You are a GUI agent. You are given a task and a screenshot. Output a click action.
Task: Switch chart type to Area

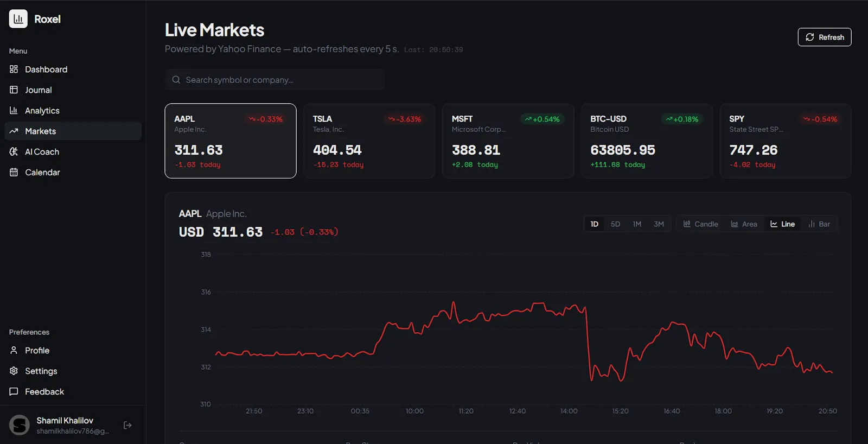pyautogui.click(x=744, y=224)
